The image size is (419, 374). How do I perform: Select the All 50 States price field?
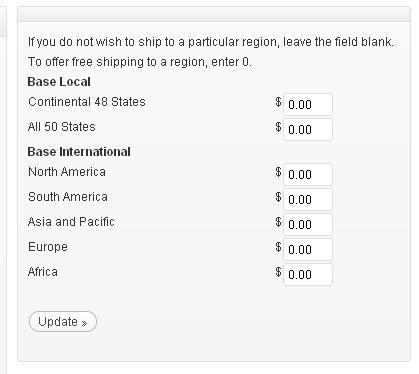[x=308, y=130]
